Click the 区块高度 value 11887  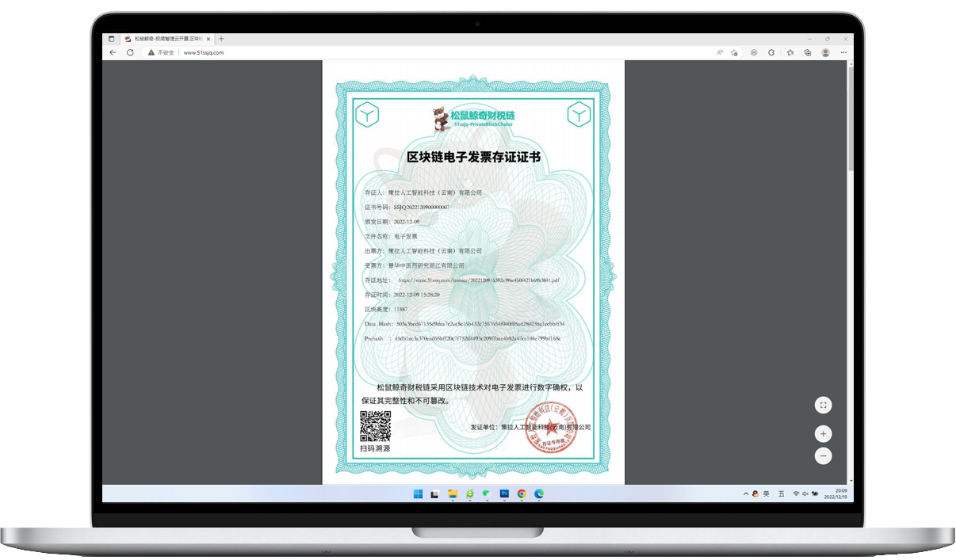pyautogui.click(x=400, y=309)
